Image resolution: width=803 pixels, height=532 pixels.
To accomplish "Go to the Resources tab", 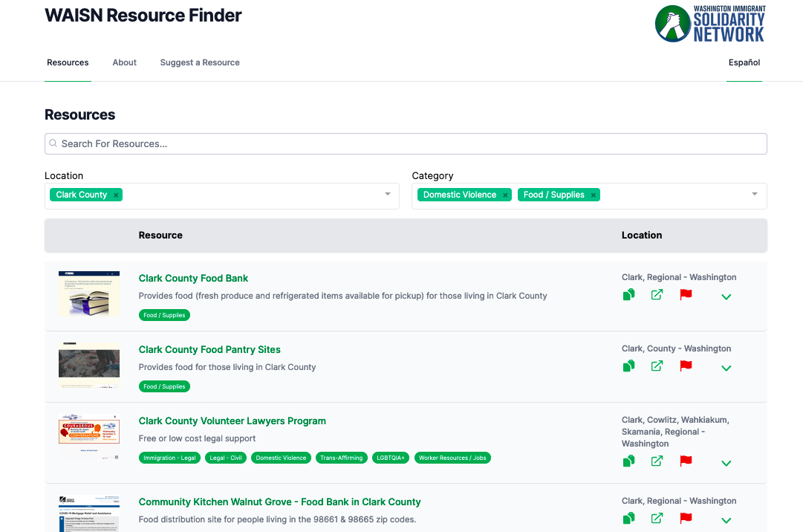I will pos(68,62).
